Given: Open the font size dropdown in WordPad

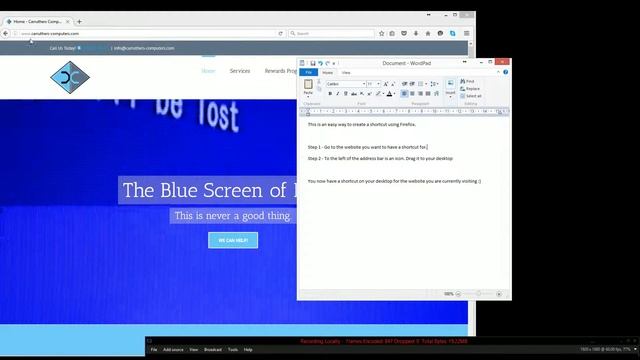Looking at the screenshot, I should click(378, 84).
